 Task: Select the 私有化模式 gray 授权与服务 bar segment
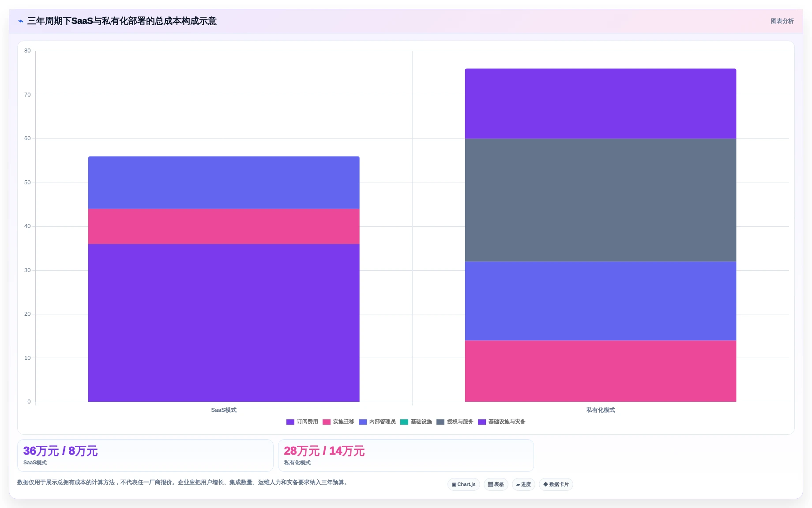point(601,200)
